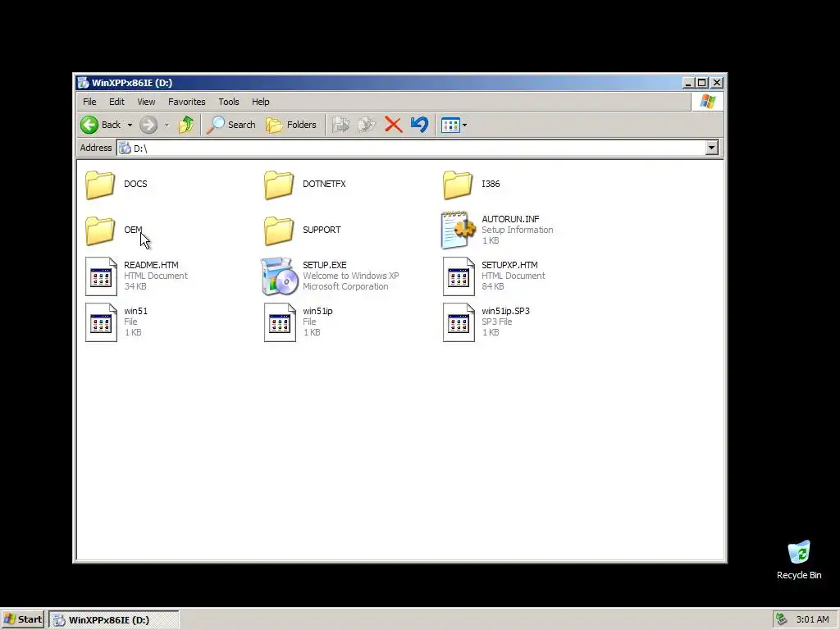Click the AUTORUN.INF file name text
This screenshot has height=630, width=840.
click(510, 219)
